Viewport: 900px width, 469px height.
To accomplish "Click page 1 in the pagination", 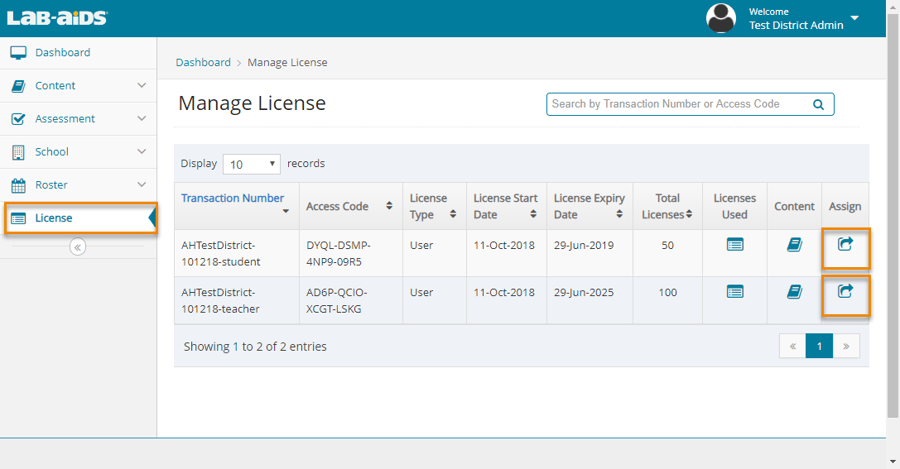I will pos(819,346).
